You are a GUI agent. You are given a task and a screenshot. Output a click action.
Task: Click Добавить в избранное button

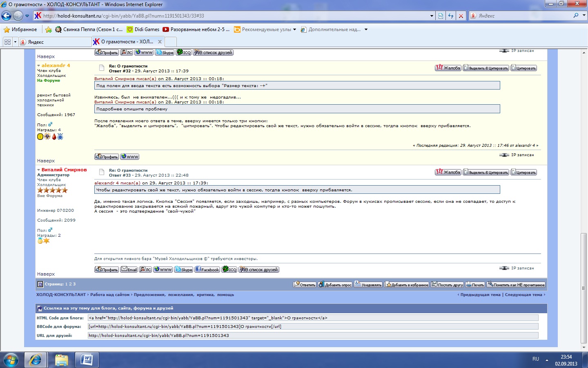[x=407, y=285]
